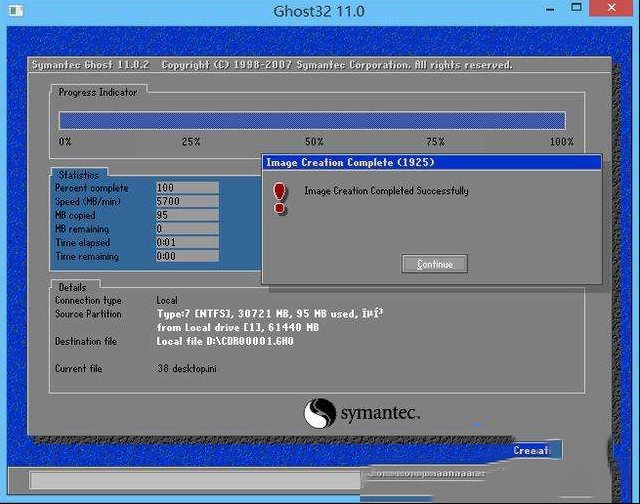Image resolution: width=640 pixels, height=504 pixels.
Task: Click the Time elapsed value 0:01
Action: (x=187, y=242)
